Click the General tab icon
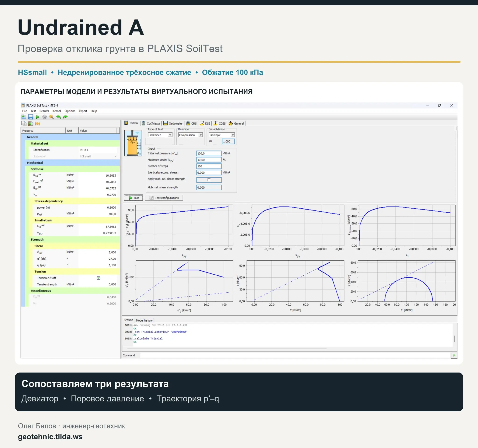 pos(231,123)
